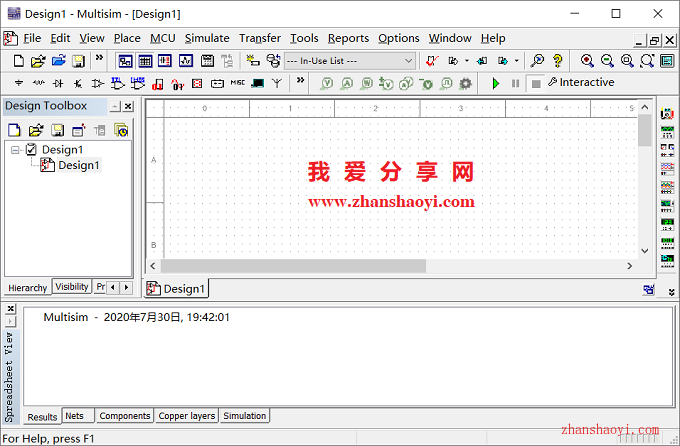Viewport: 680px width, 446px height.
Task: Click the yellow question mark Help icon
Action: tap(558, 61)
